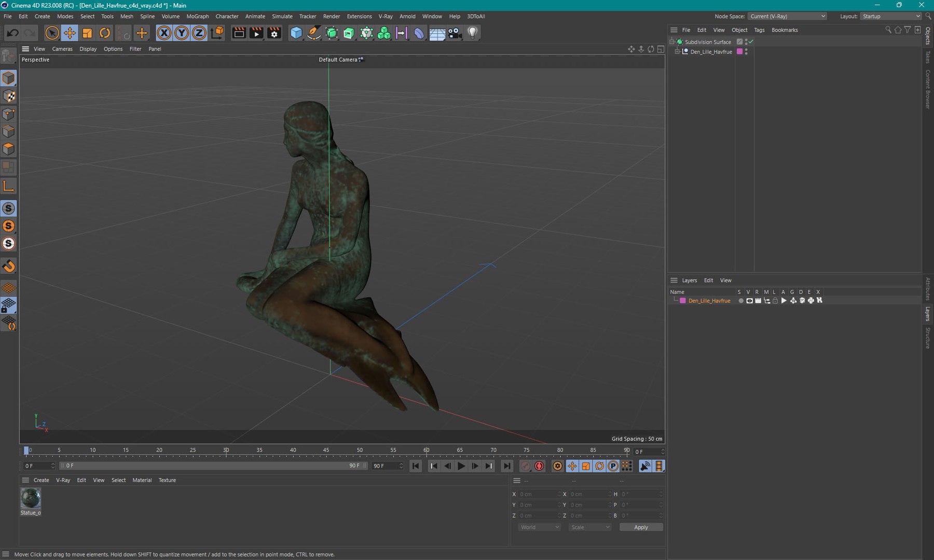Click the Apply button in coordinates panel
The image size is (934, 560).
pos(641,527)
